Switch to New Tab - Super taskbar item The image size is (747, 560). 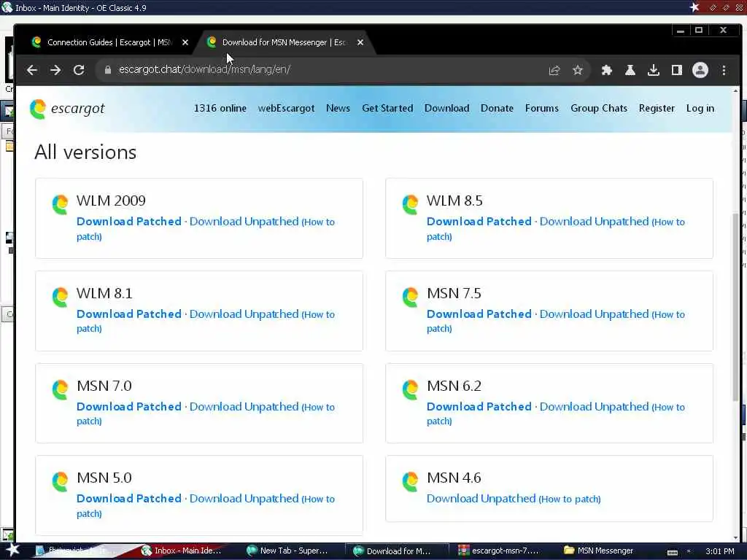(x=287, y=551)
